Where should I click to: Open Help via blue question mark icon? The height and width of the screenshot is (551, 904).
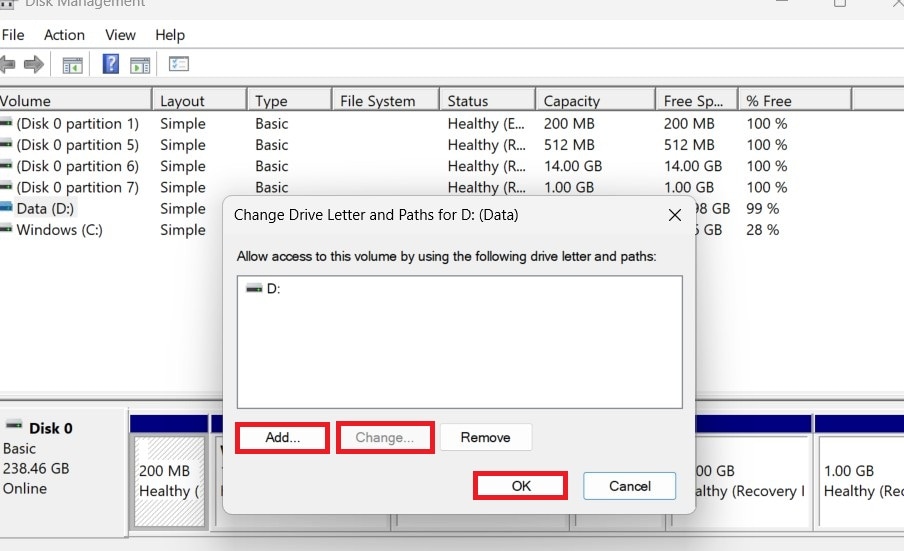pos(111,63)
